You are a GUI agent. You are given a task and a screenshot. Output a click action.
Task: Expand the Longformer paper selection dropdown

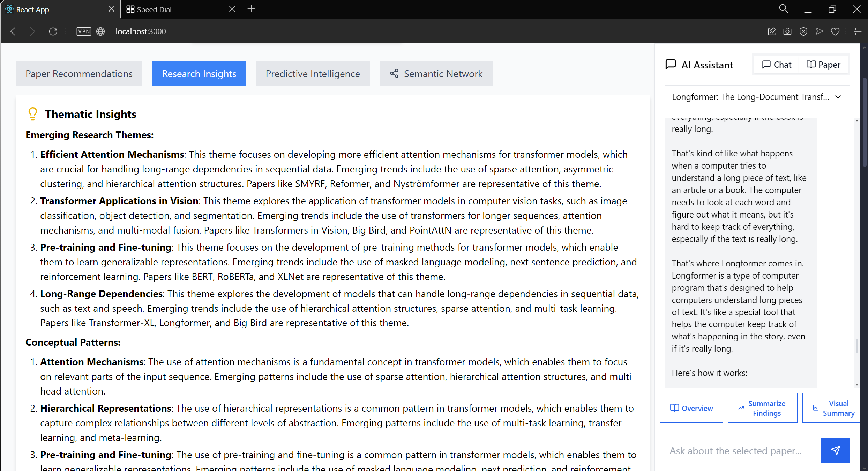click(757, 97)
